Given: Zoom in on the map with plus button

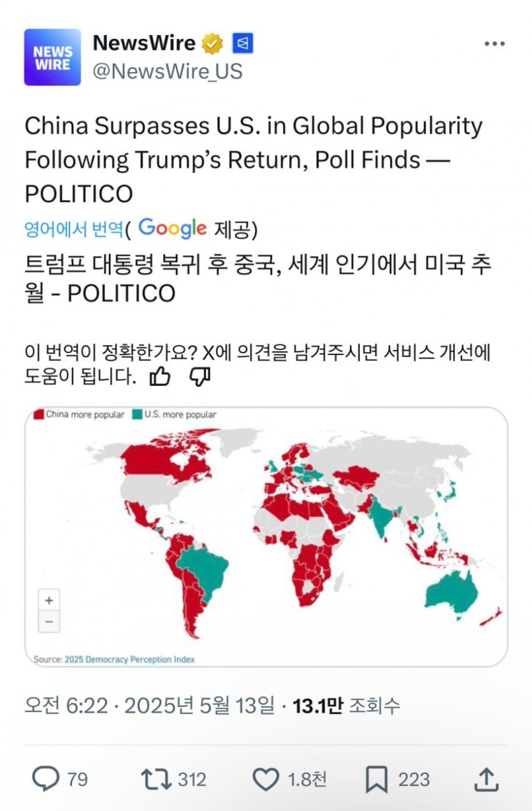Looking at the screenshot, I should pos(49,600).
